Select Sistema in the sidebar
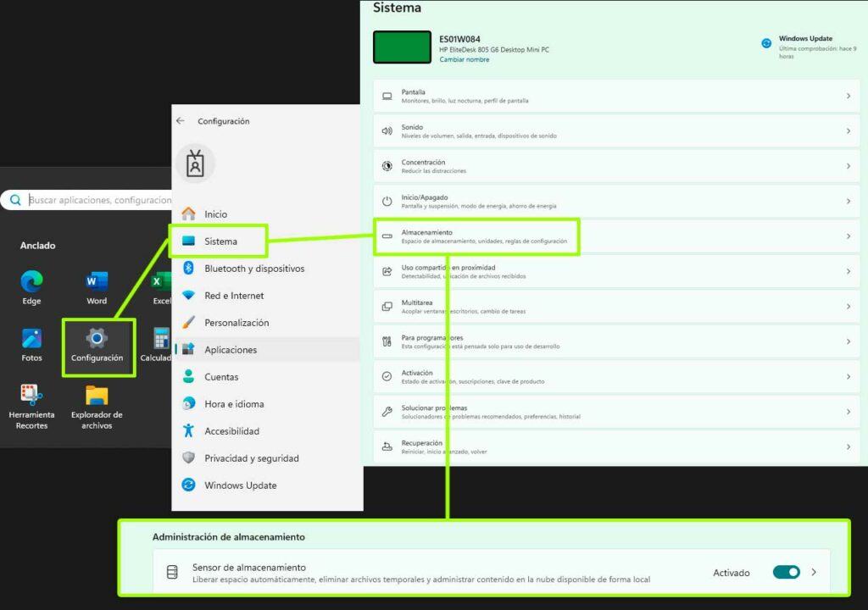 [220, 241]
